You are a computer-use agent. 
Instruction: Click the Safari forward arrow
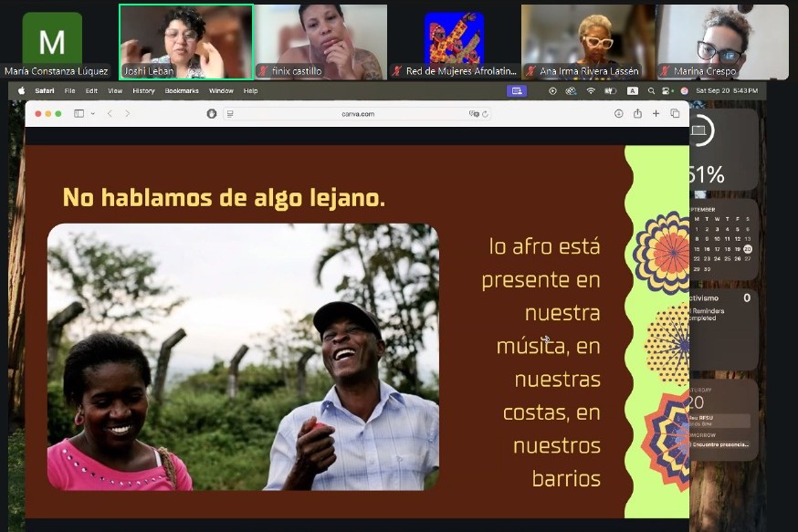point(127,113)
